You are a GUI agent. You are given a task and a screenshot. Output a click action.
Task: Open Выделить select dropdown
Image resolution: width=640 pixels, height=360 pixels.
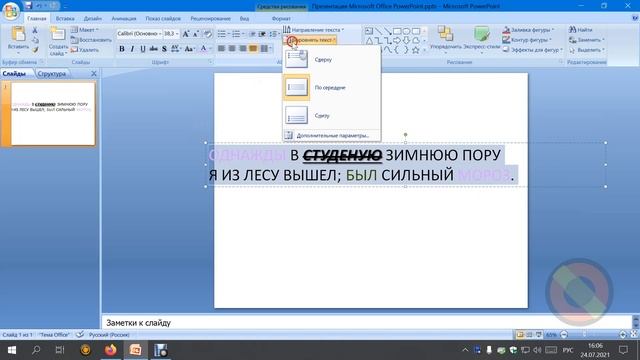click(x=587, y=50)
